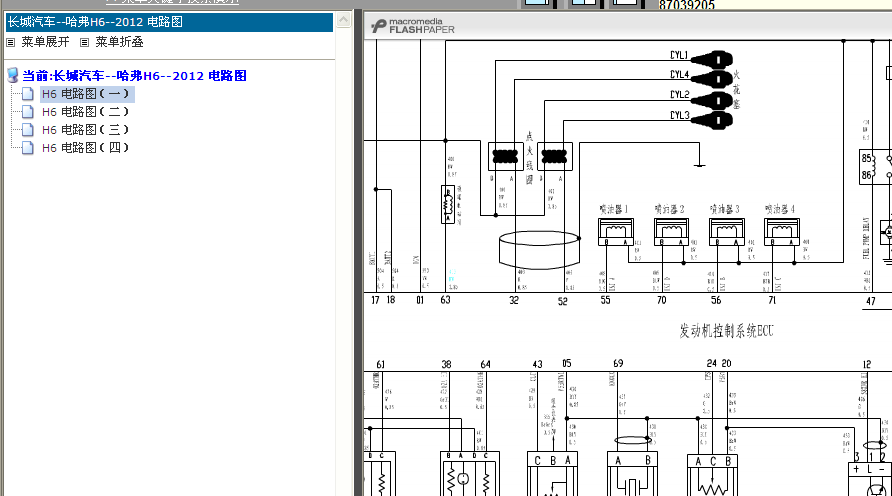Click page icon next to H6 电路图（二）
Image resolution: width=892 pixels, height=496 pixels.
coord(27,111)
